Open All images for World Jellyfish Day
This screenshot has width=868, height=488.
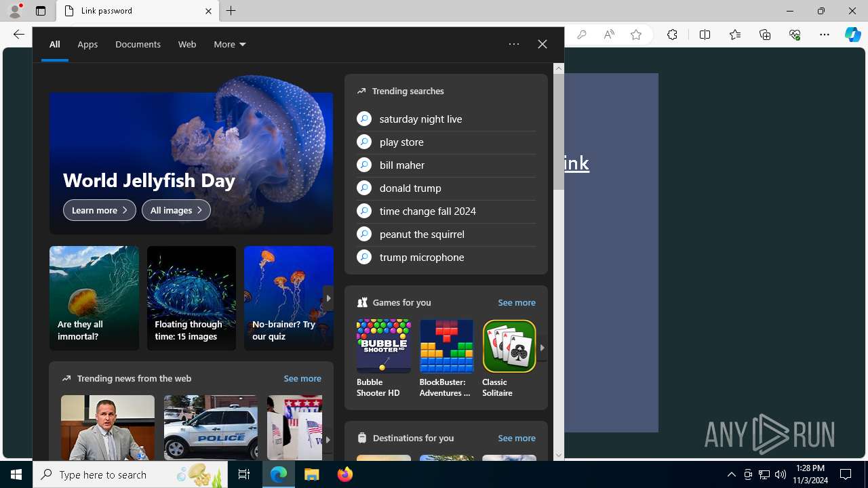(176, 210)
